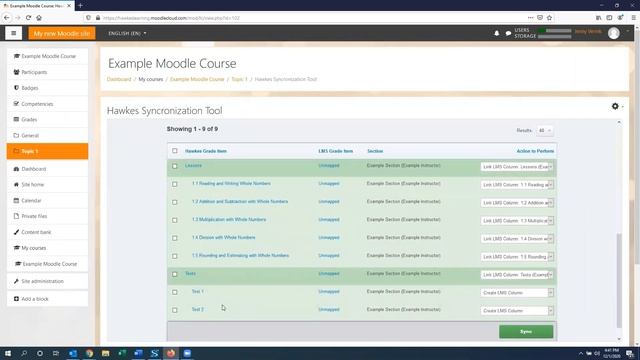
Task: Open the messages speech bubble icon
Action: 508,33
